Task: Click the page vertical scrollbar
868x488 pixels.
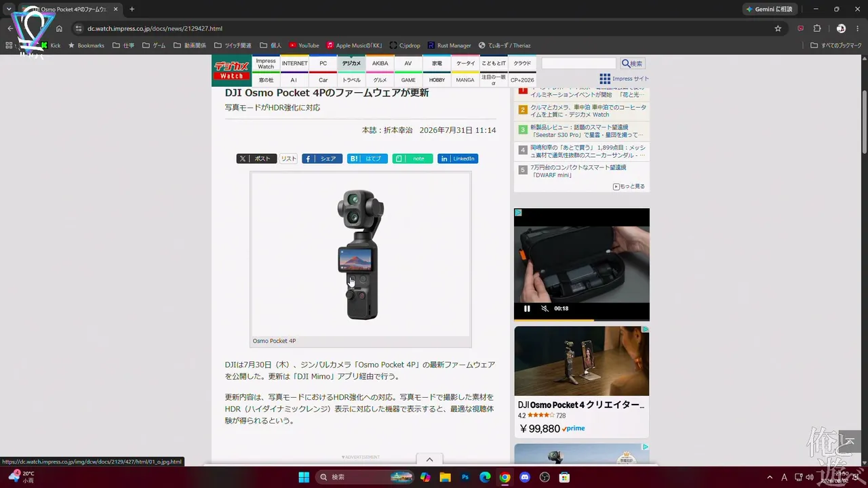Action: 865,122
